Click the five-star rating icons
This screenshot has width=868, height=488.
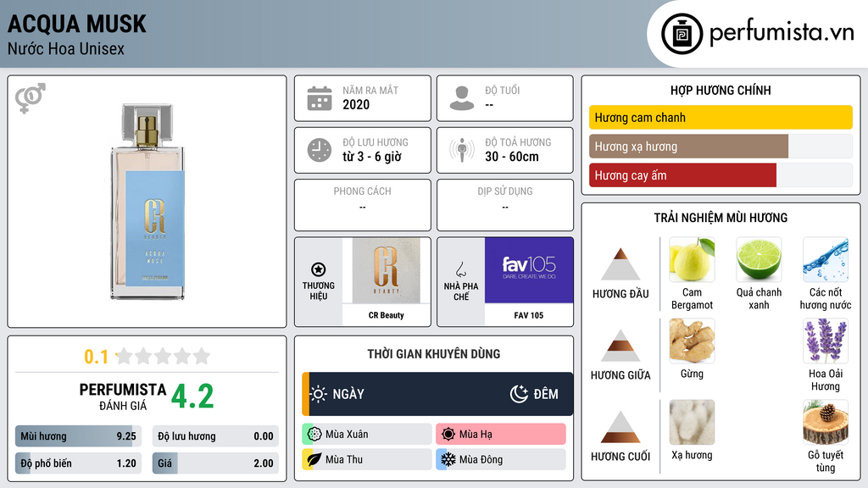pos(163,356)
